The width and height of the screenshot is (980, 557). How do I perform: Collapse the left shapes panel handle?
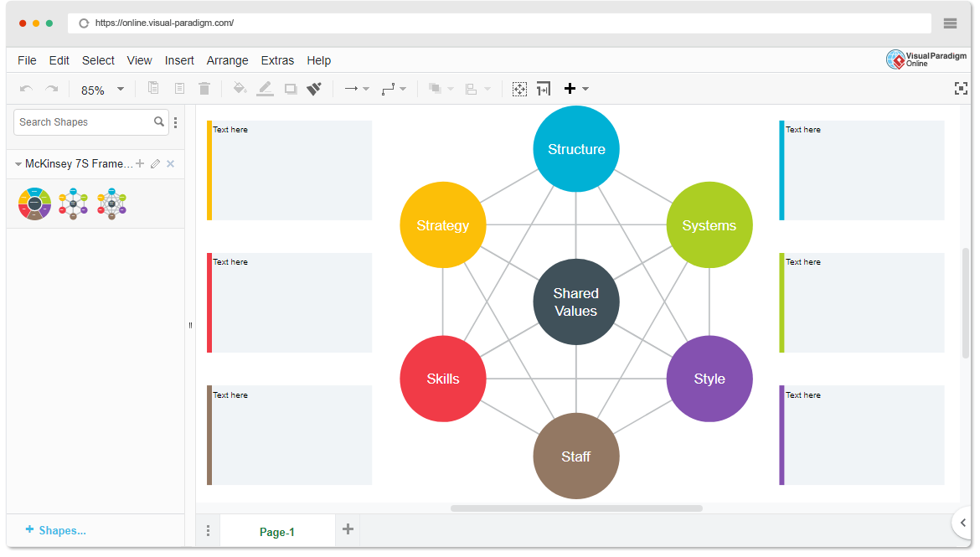pos(190,325)
